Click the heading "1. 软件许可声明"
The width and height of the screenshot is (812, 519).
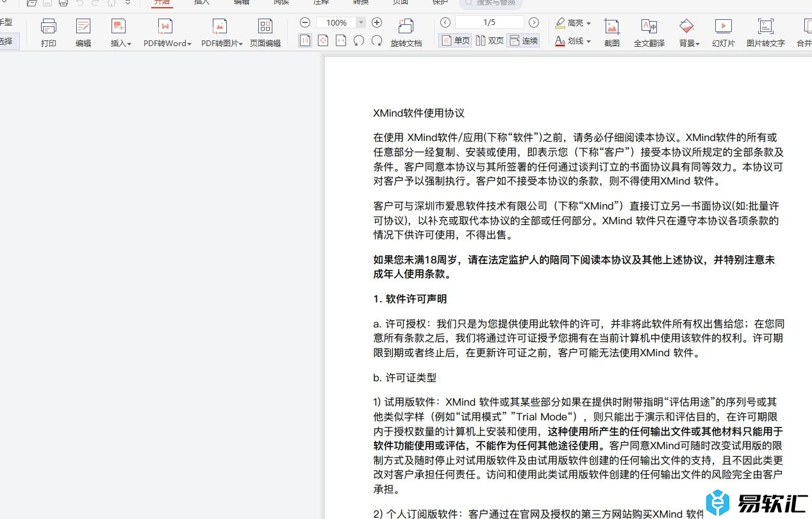(x=410, y=299)
